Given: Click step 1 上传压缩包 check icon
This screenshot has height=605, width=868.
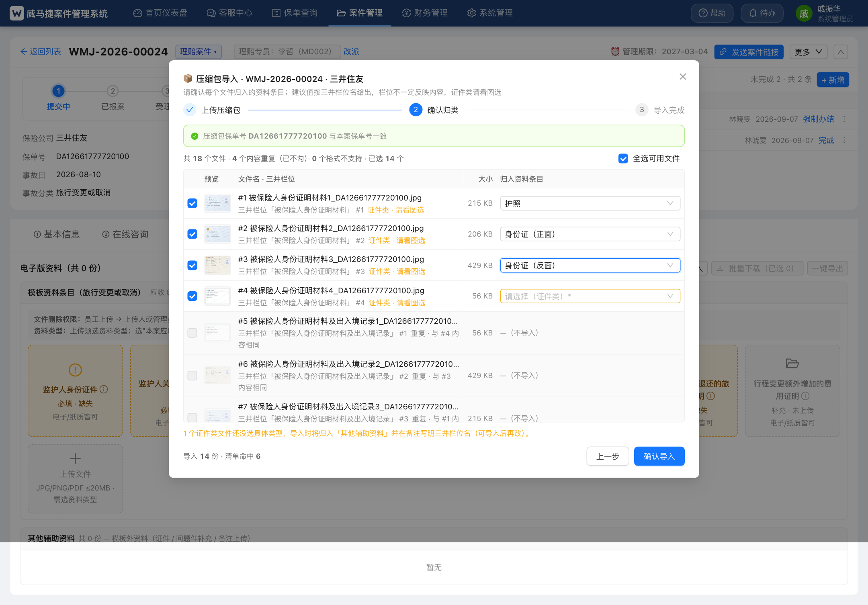Looking at the screenshot, I should tap(190, 110).
